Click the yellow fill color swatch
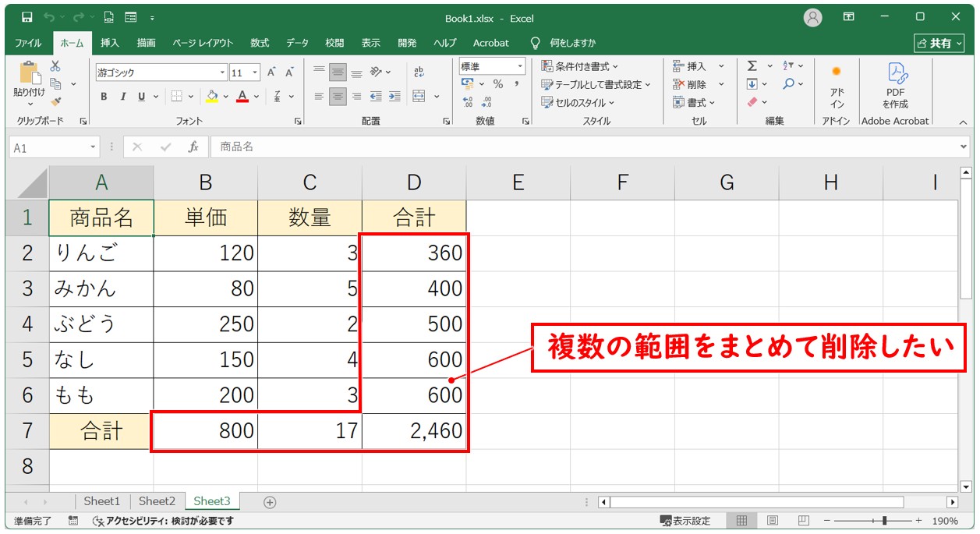 coord(211,97)
